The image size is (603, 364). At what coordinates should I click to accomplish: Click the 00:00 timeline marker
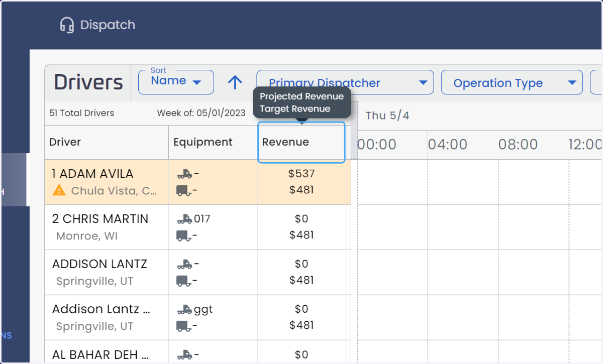click(377, 145)
